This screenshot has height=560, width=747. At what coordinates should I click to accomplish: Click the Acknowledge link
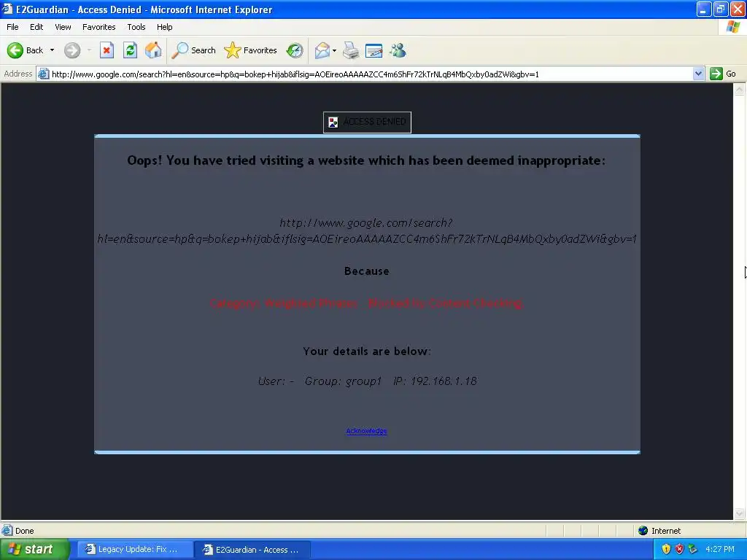(x=366, y=431)
